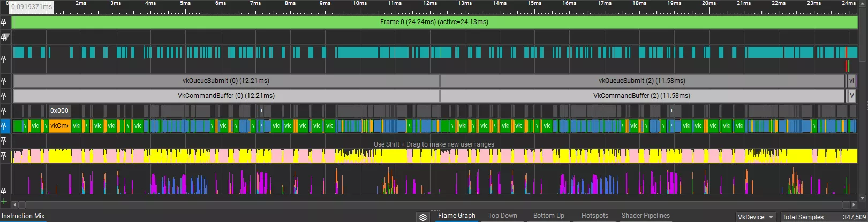This screenshot has width=868, height=222.
Task: Select the vkQueueSubmit (0) 12.21ms range
Action: coord(226,81)
